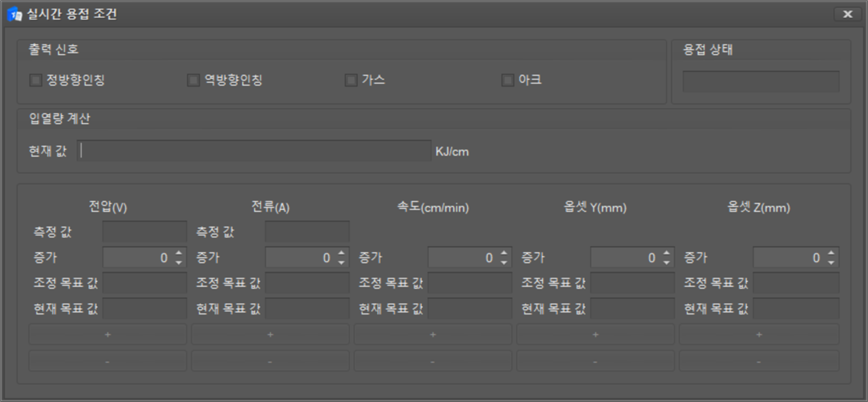
Task: Toggle the 아크 checkbox
Action: point(508,80)
